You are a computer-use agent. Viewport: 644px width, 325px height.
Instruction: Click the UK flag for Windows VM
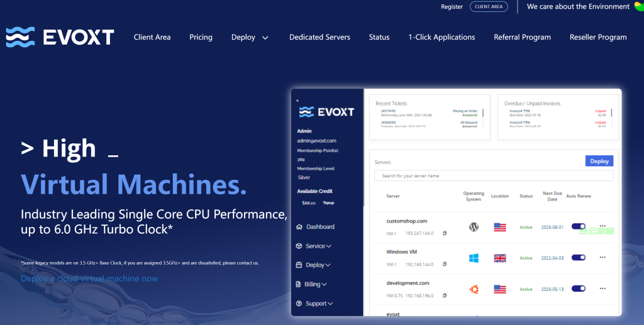(x=500, y=258)
